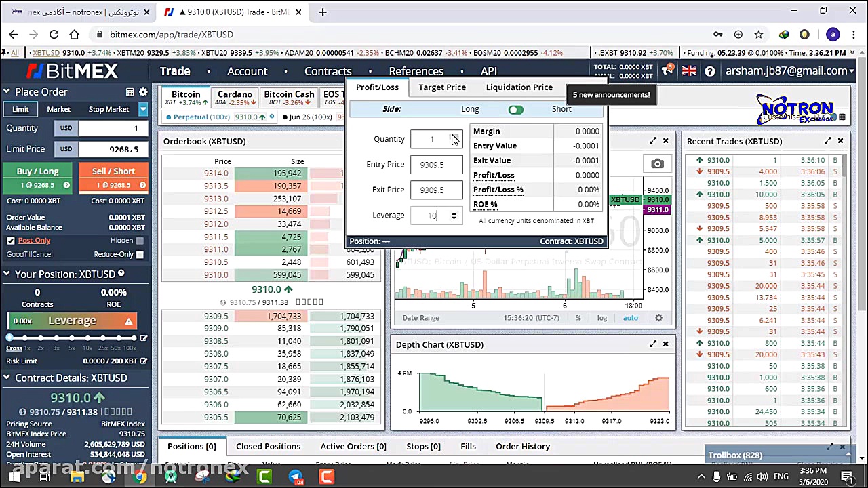The image size is (868, 488).
Task: Bookmark this page with star icon
Action: pos(759,34)
